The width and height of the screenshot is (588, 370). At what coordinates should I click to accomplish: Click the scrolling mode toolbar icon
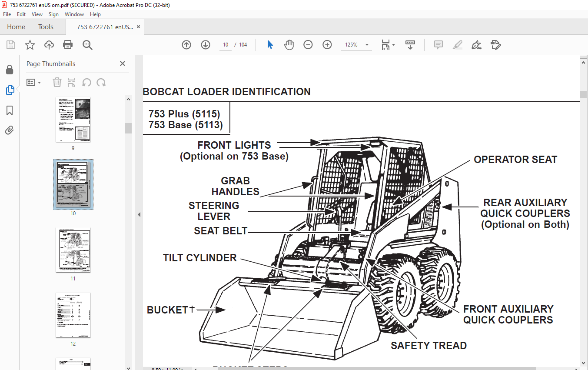click(x=410, y=45)
